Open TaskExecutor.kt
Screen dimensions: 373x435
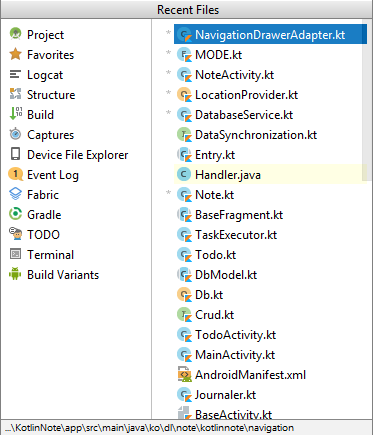coord(236,235)
